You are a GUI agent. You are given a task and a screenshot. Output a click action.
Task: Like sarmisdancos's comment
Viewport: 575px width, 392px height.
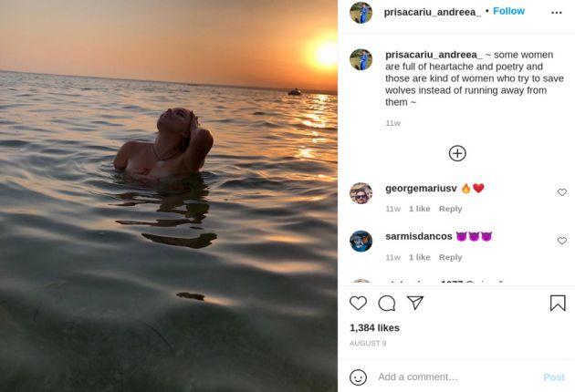point(561,241)
